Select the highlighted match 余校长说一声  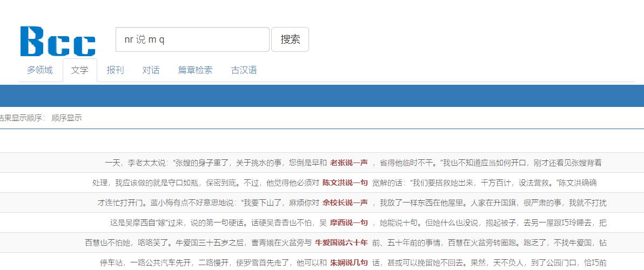[x=345, y=202]
